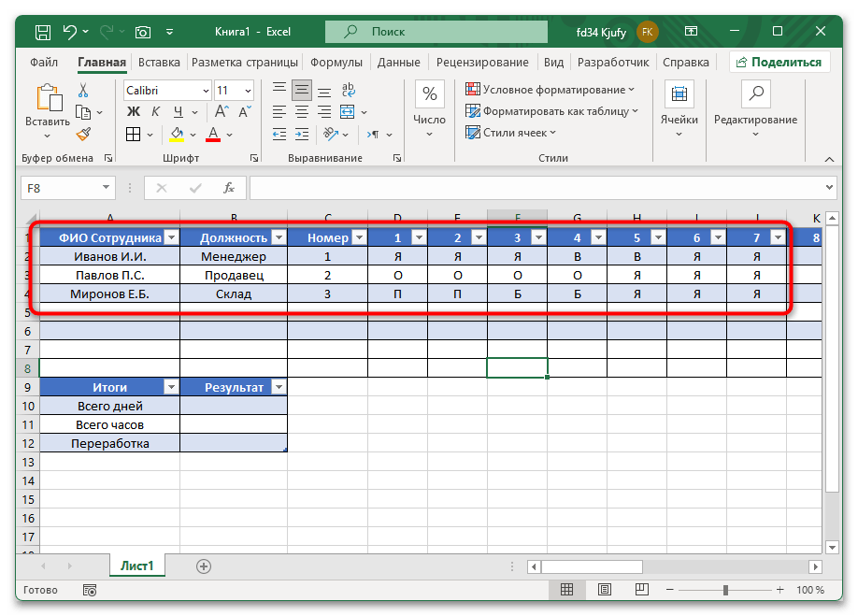Open the Условное форматирование dropdown
Image resolution: width=858 pixels, height=616 pixels.
551,90
